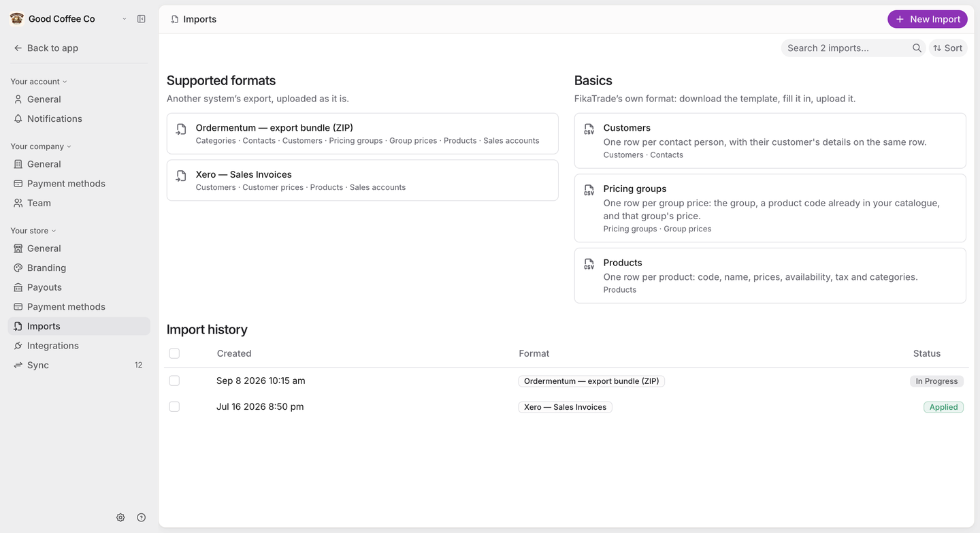The image size is (980, 533).
Task: Check the Jul 16 2026 import row
Action: 174,406
